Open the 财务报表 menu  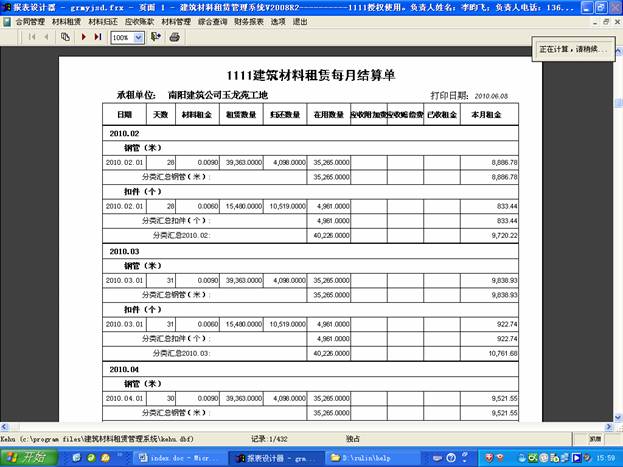tap(248, 20)
